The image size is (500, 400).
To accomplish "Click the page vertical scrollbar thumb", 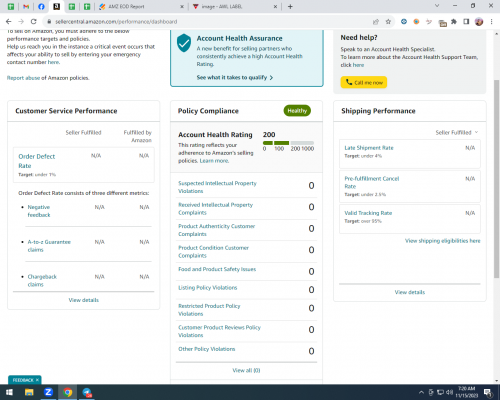I will pyautogui.click(x=496, y=179).
